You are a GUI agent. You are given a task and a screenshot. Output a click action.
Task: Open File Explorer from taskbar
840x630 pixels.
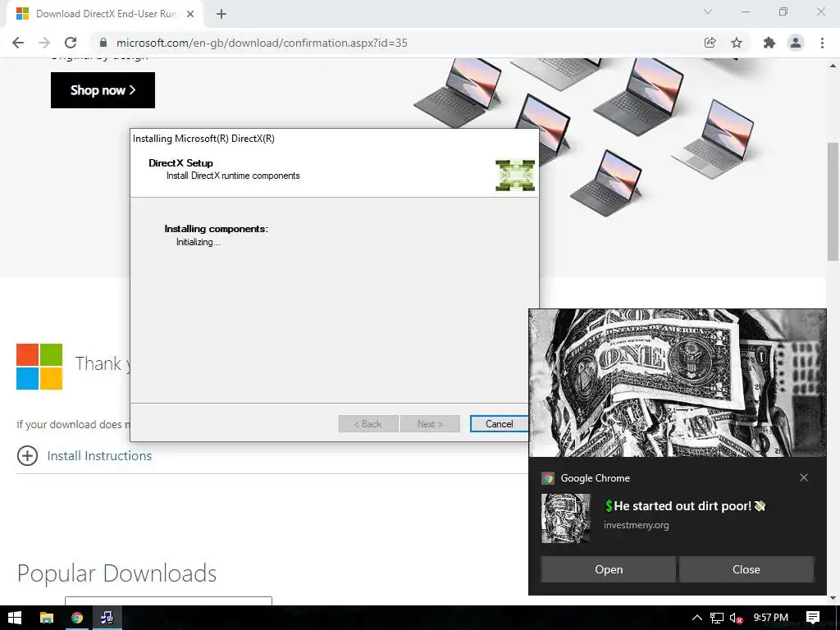[x=47, y=618]
